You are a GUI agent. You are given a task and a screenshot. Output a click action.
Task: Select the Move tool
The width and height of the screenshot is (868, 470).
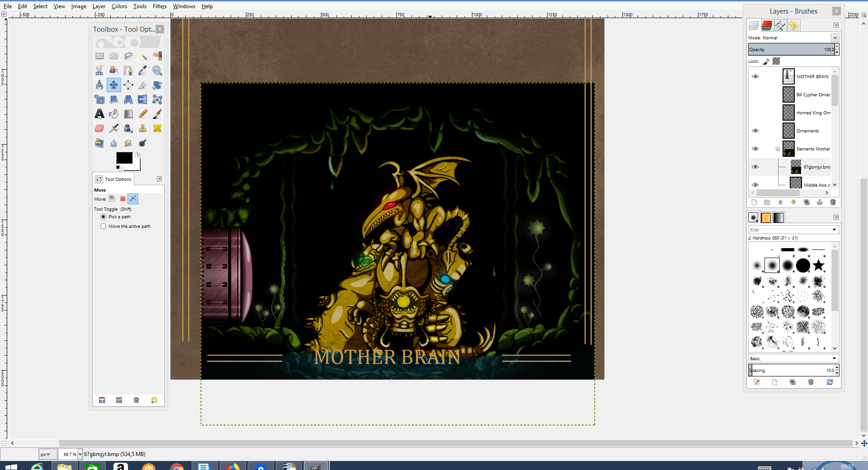[114, 85]
